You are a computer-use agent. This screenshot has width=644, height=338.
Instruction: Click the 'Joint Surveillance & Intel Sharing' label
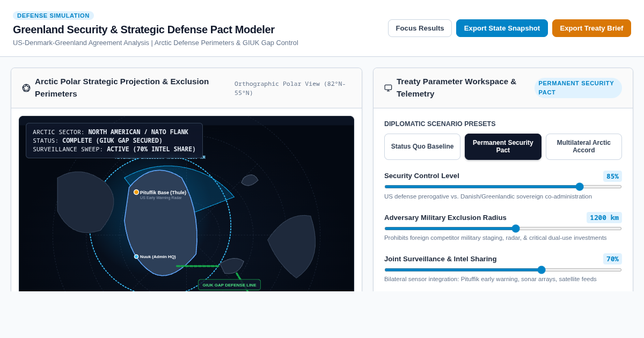pos(441,259)
